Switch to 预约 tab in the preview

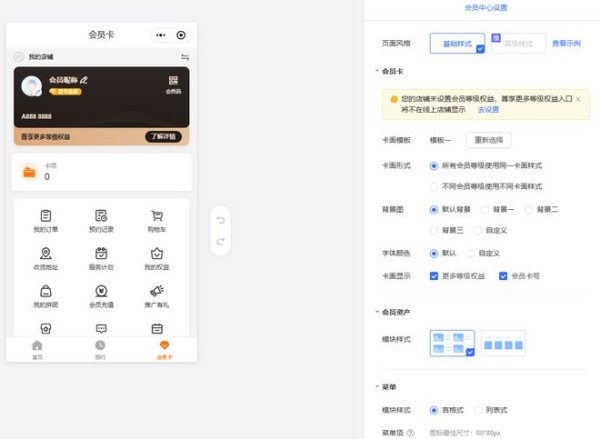[x=100, y=350]
